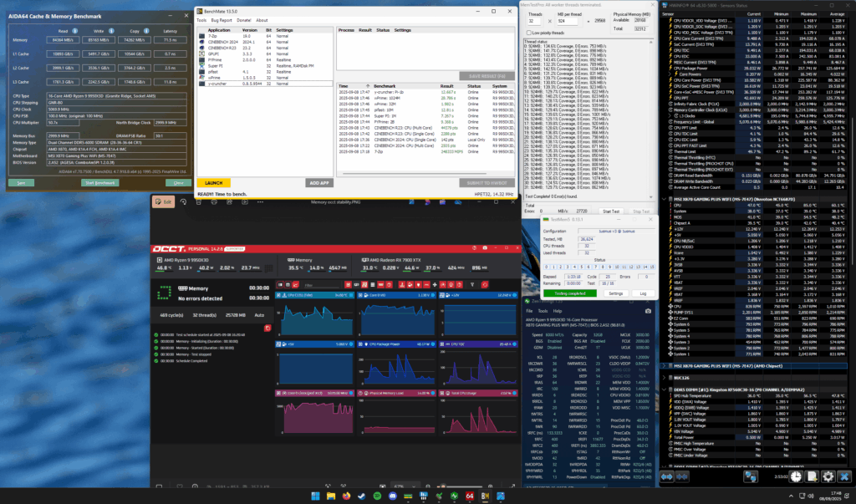Open system tray hidden icons chevron
Viewport: 856px width, 504px height.
pos(790,496)
